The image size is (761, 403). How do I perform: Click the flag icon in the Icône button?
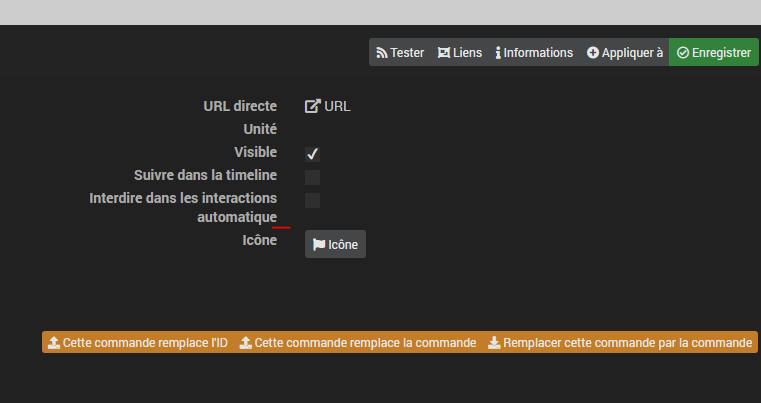point(318,245)
